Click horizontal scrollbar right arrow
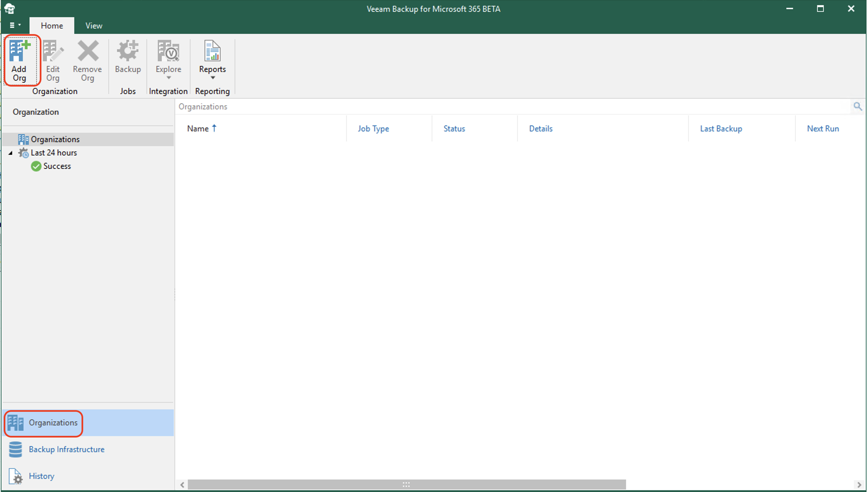868x492 pixels. pyautogui.click(x=860, y=485)
